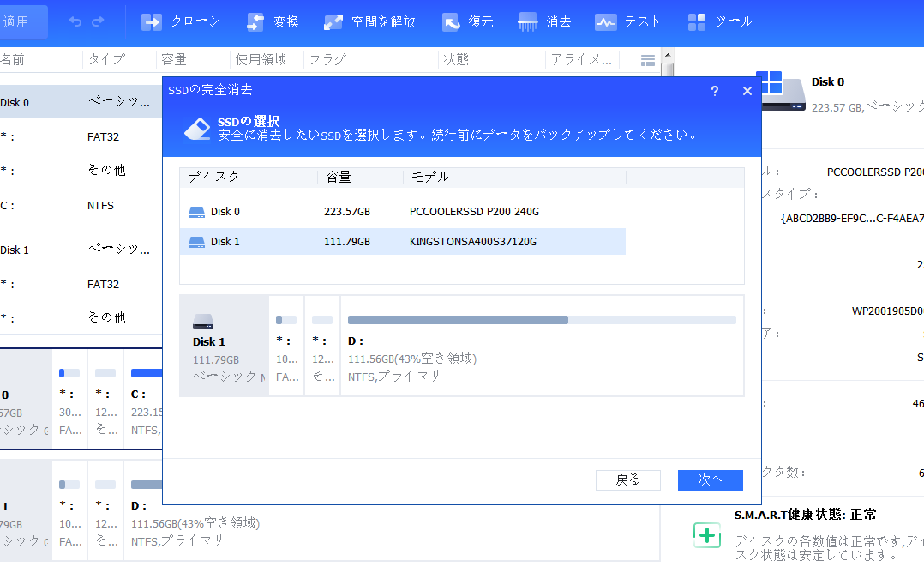Open the column list view options icon
This screenshot has height=579, width=924.
[x=648, y=60]
